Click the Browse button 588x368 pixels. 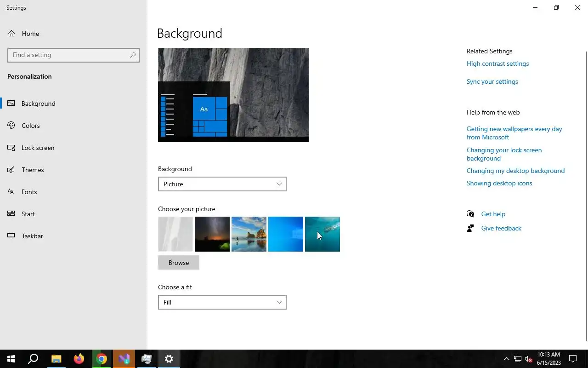pos(179,263)
